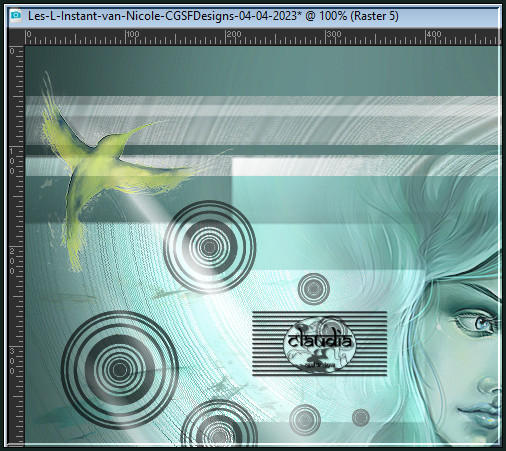Image resolution: width=506 pixels, height=451 pixels.
Task: Click the PaintShop Pro document icon in title bar
Action: click(x=15, y=16)
